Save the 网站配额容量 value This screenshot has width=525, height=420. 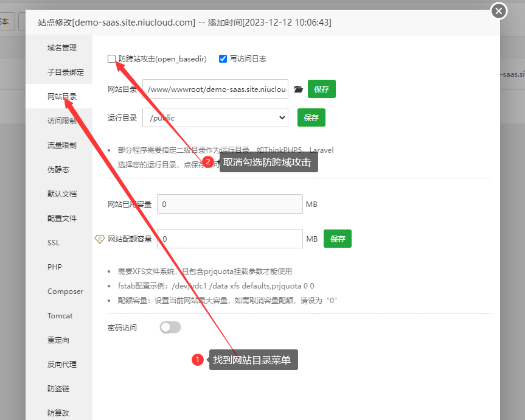[337, 239]
